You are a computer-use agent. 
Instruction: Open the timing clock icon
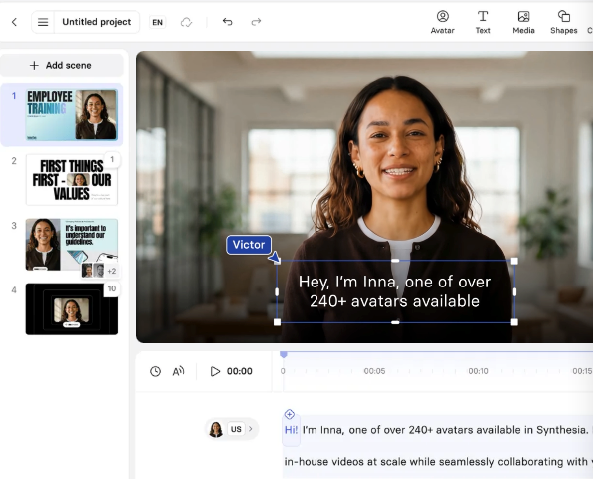click(x=155, y=371)
